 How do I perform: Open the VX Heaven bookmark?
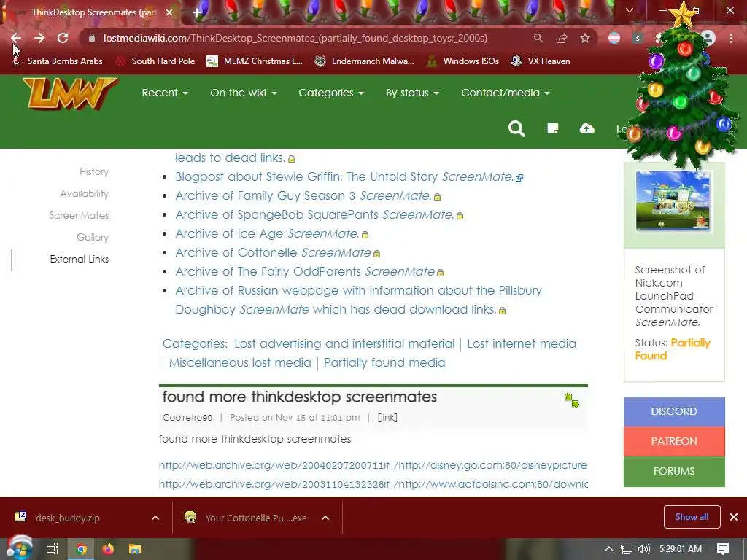[541, 61]
